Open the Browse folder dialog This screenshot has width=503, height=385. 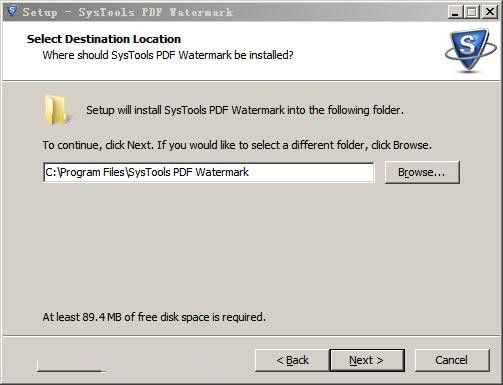coord(422,172)
